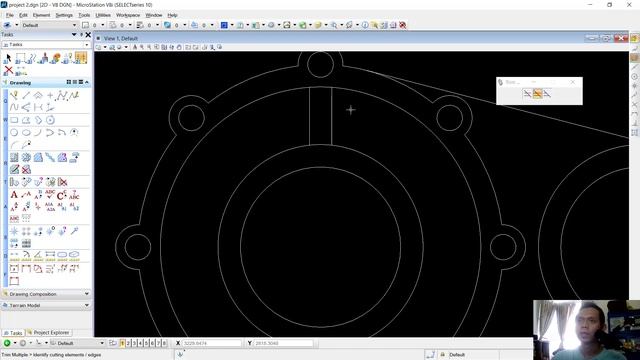Click the lock icon in status bar

[442, 355]
